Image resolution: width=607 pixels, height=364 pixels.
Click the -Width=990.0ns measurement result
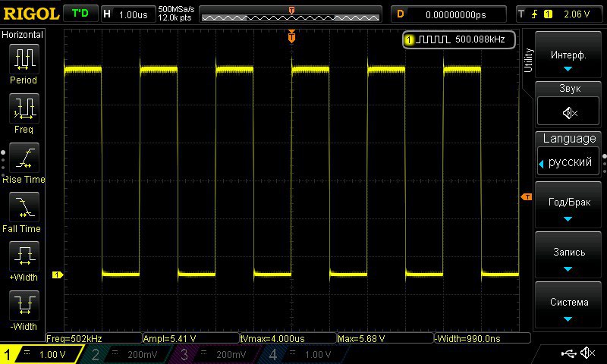(x=482, y=338)
